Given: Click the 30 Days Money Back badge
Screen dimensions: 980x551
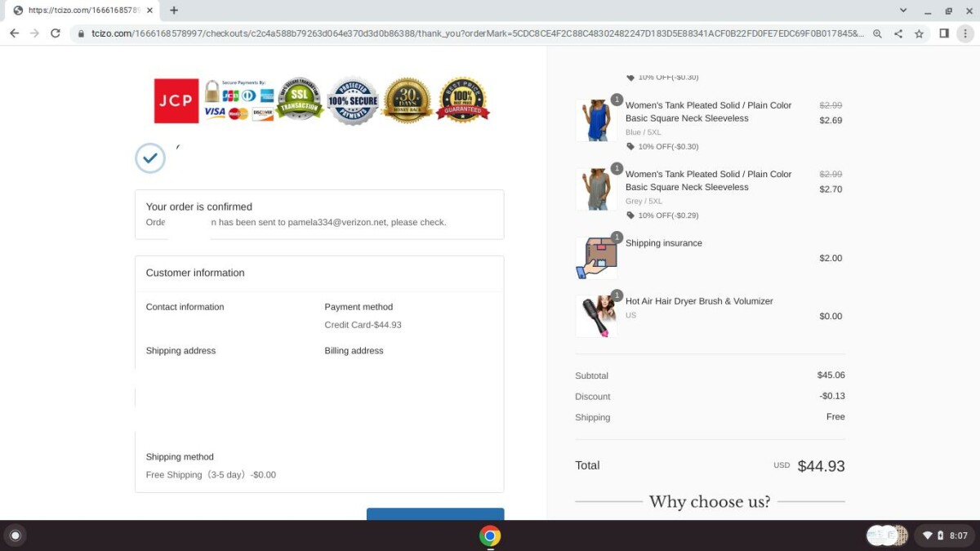Looking at the screenshot, I should [x=407, y=100].
